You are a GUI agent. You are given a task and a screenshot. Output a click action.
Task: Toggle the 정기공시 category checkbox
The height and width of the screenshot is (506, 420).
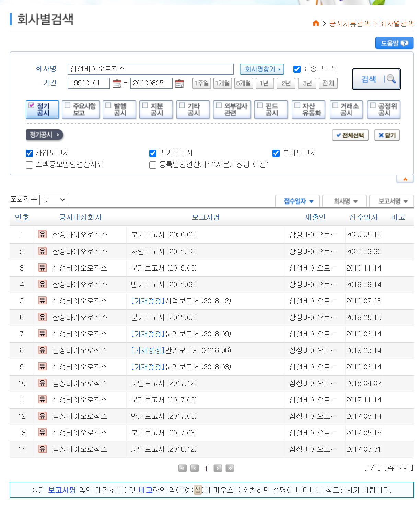(x=32, y=105)
